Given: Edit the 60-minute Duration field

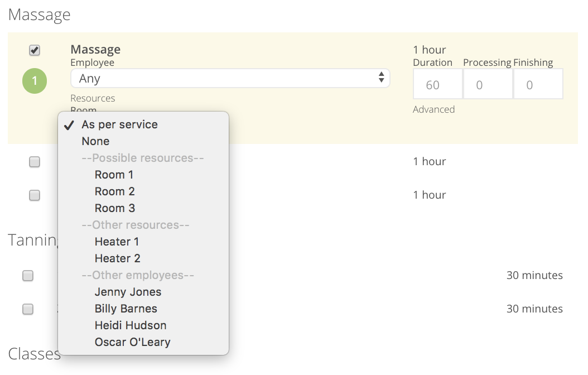Looking at the screenshot, I should pos(437,84).
